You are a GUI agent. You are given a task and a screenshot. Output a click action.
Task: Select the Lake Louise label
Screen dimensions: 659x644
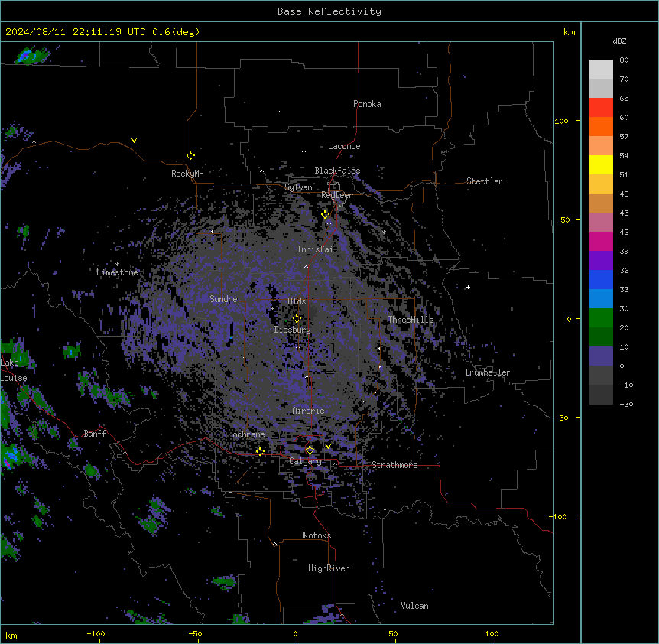(14, 370)
